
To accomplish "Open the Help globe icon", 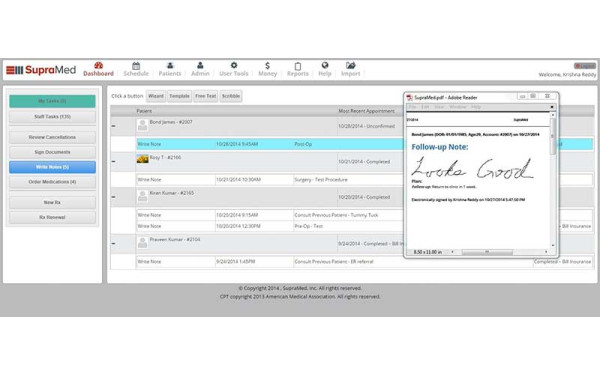I will click(325, 65).
